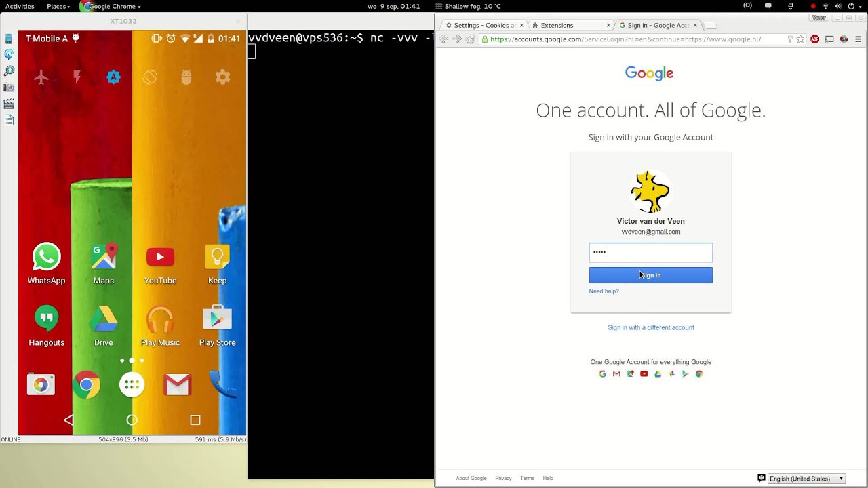This screenshot has width=868, height=488.
Task: Tap the Android home navigation button
Action: 132,420
